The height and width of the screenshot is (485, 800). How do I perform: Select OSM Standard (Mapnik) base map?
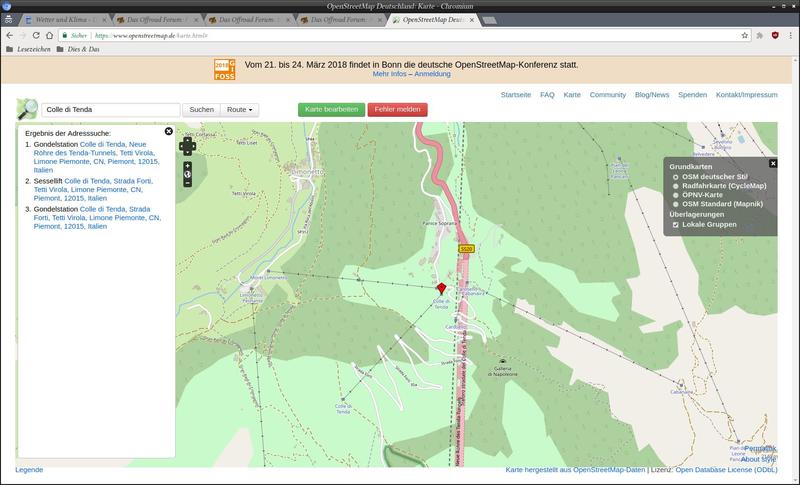676,204
